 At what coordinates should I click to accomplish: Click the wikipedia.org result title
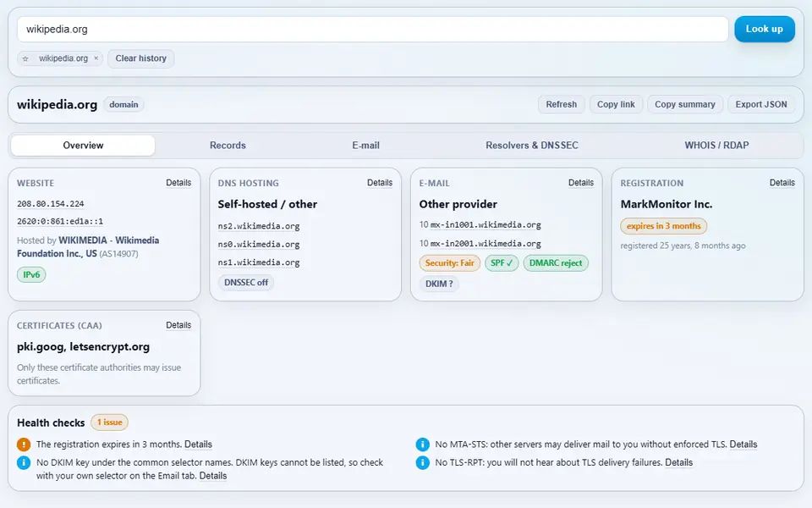[57, 105]
